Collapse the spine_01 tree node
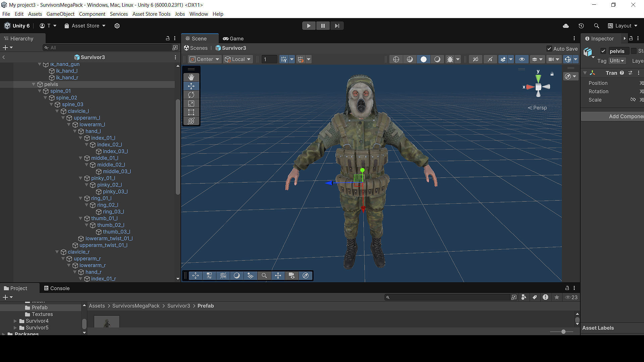The width and height of the screenshot is (644, 362). click(40, 91)
